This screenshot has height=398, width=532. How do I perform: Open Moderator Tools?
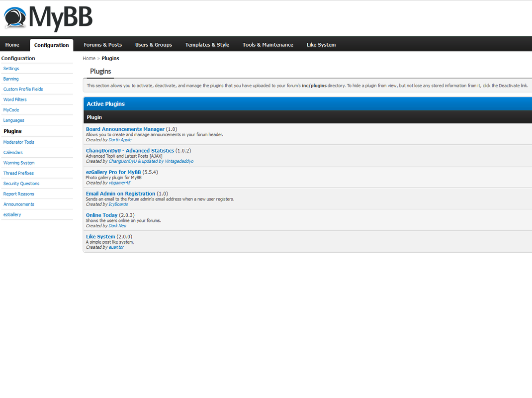[x=19, y=142]
